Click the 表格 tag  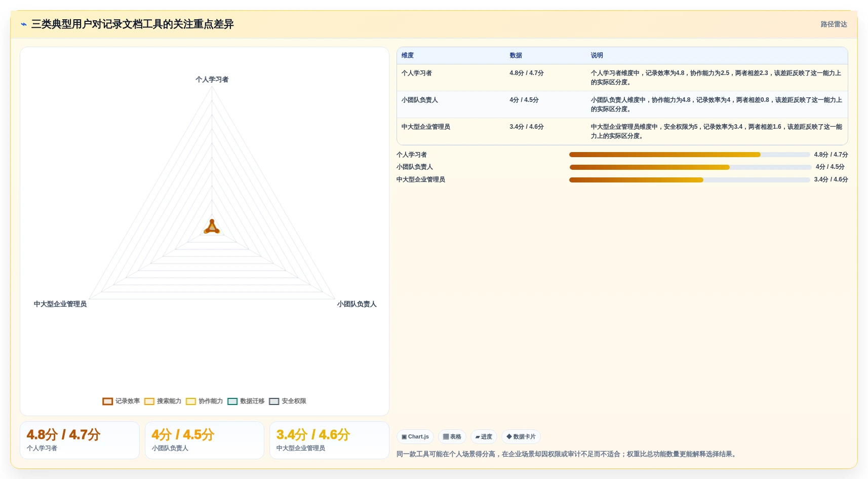click(452, 436)
